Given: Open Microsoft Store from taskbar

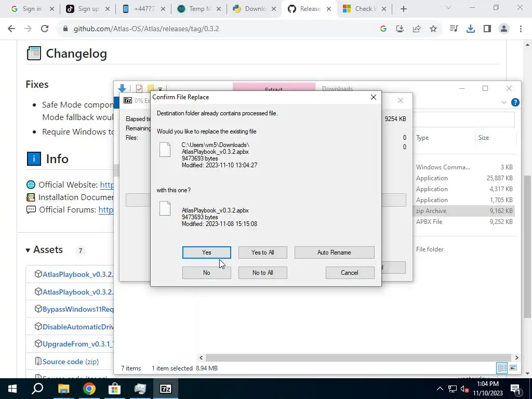Looking at the screenshot, I should coord(114,389).
